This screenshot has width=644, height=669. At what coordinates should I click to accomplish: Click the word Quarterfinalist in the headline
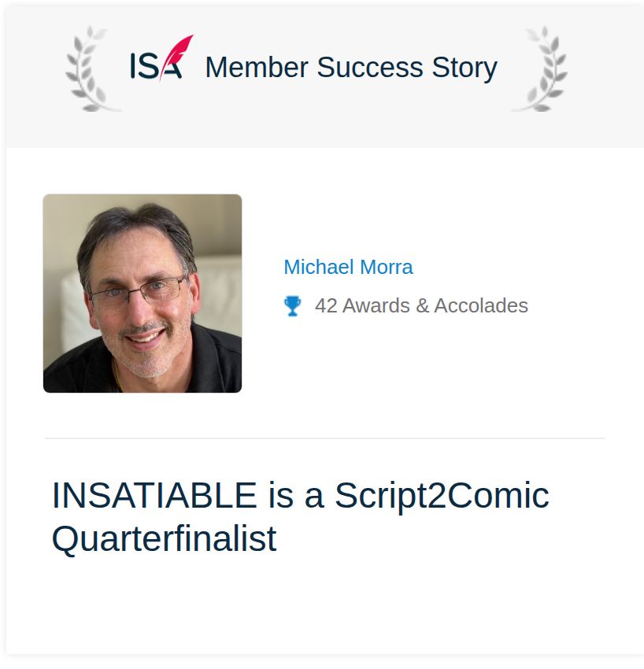165,539
